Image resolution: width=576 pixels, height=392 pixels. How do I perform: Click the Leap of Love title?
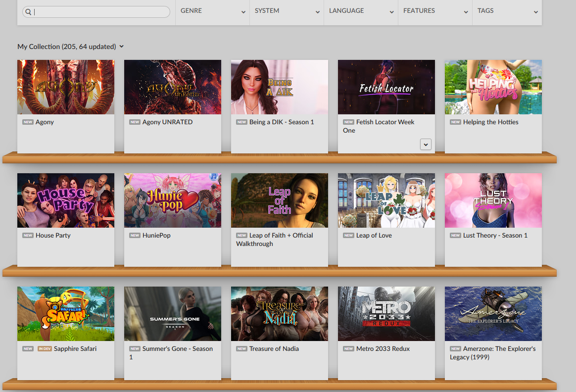[374, 235]
